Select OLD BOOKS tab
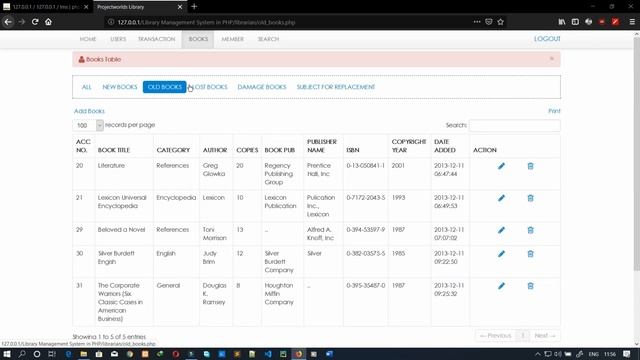Viewport: 640px width, 360px height. [164, 87]
